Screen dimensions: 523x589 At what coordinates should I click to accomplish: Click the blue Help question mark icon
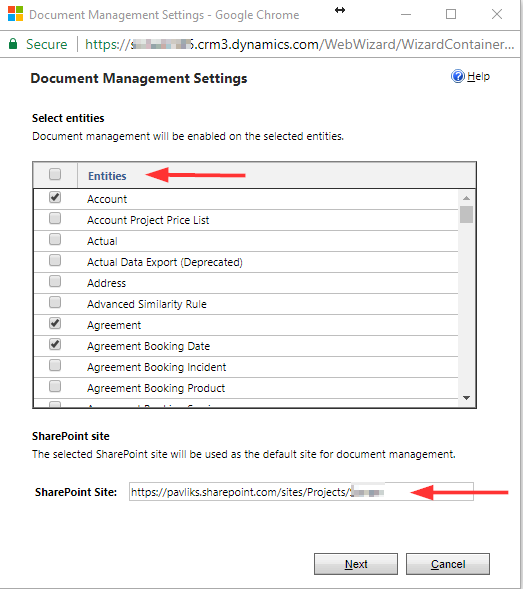point(458,76)
